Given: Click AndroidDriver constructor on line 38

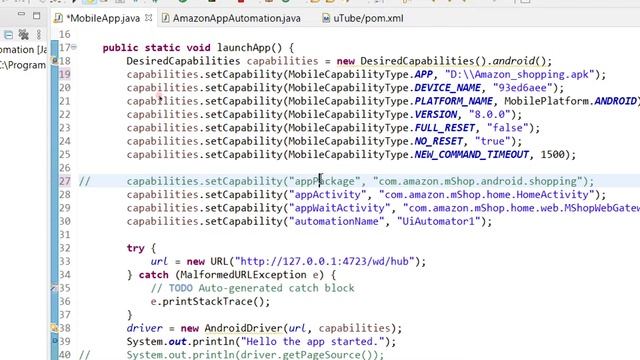Looking at the screenshot, I should pyautogui.click(x=243, y=328).
